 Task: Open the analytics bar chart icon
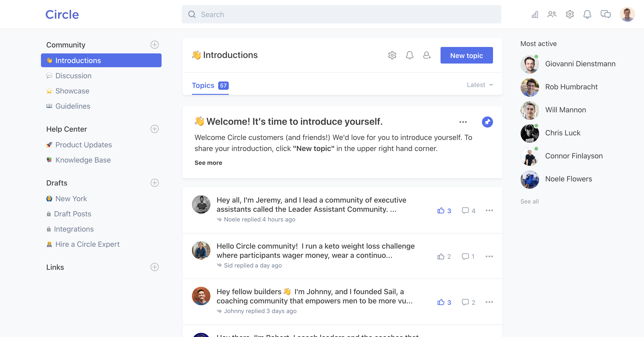coord(535,15)
